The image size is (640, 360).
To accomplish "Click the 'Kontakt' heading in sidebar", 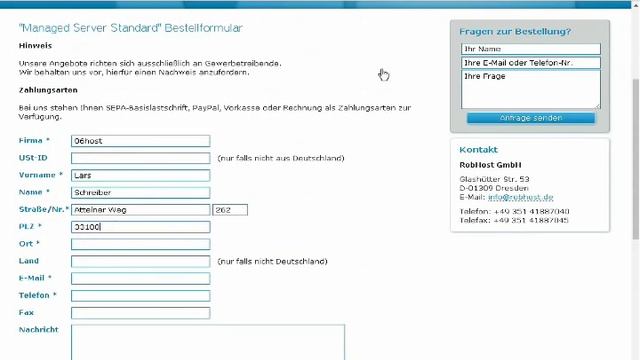I will point(478,149).
